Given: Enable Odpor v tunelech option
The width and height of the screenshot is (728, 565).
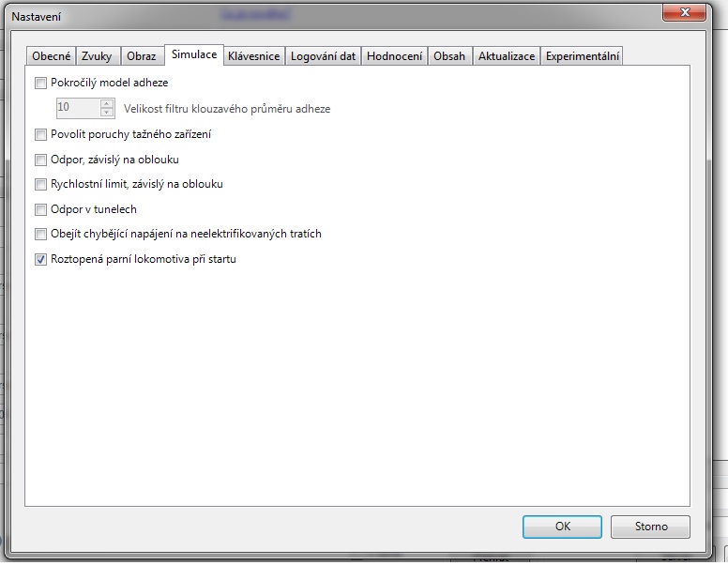Looking at the screenshot, I should tap(40, 209).
